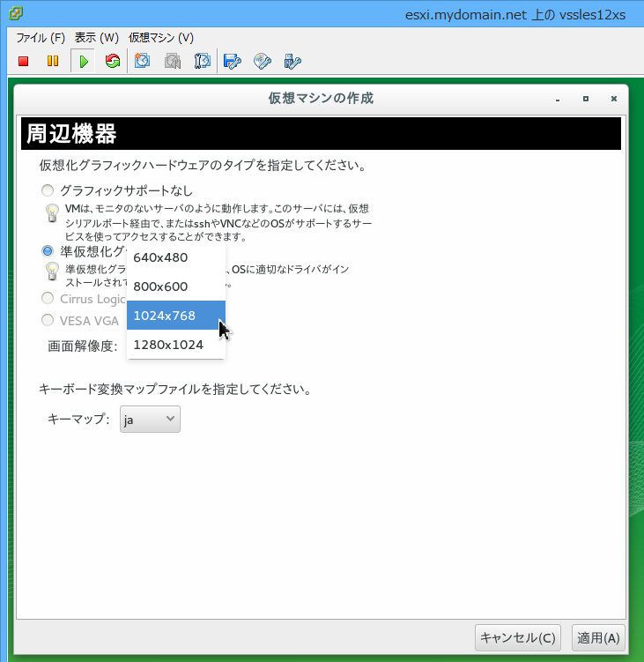Select グラフィックサポートなし radio button
The height and width of the screenshot is (662, 644).
tap(48, 190)
